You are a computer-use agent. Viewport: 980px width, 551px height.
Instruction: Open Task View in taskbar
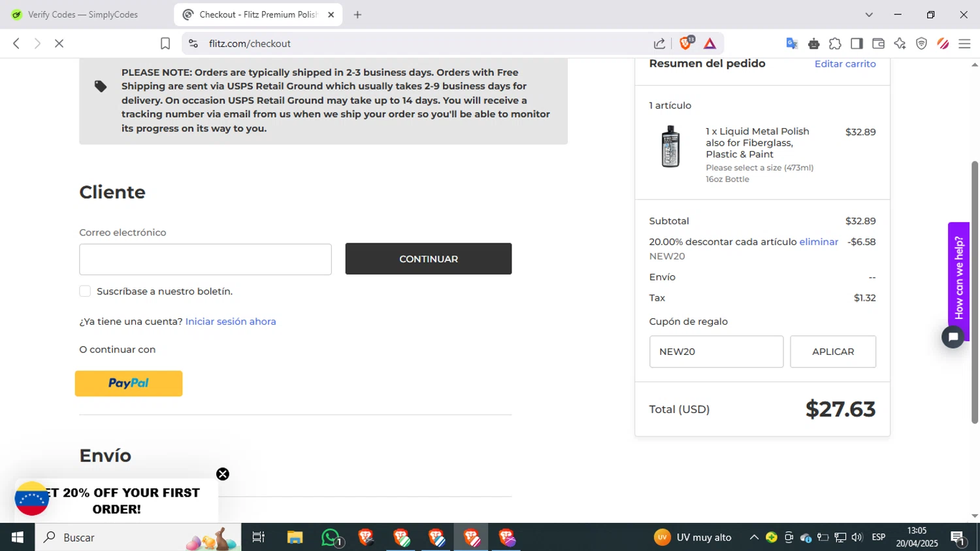tap(259, 537)
